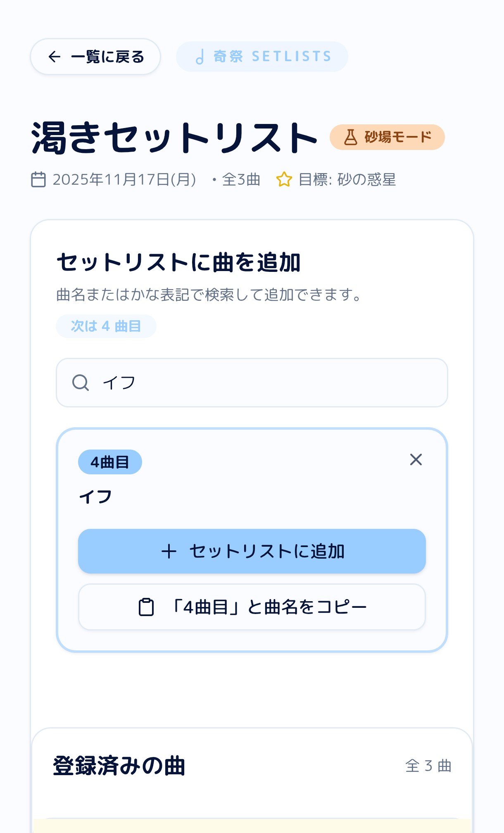Image resolution: width=504 pixels, height=833 pixels.
Task: Click the plus icon on the add button
Action: (x=169, y=551)
